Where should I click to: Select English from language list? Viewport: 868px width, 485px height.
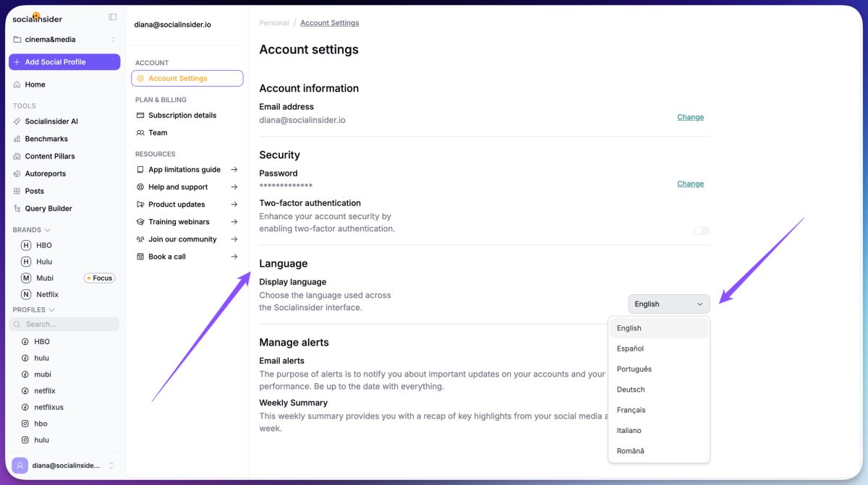tap(659, 328)
